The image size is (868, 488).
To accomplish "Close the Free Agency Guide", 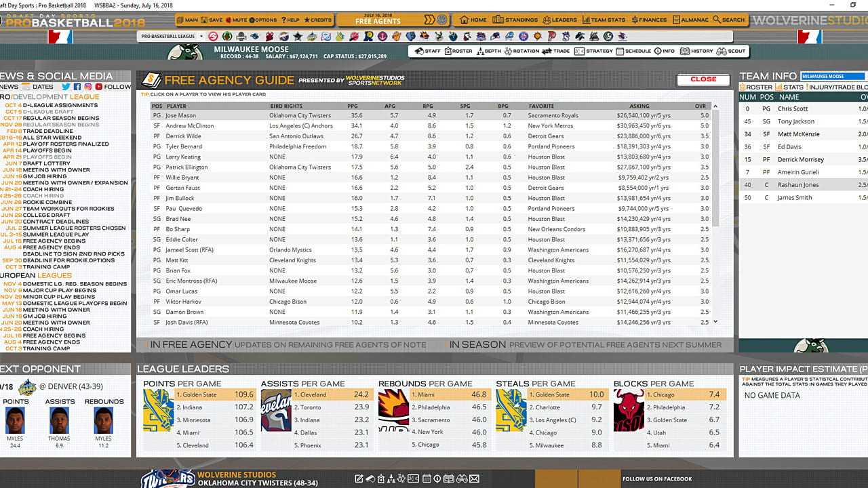I will [x=703, y=79].
